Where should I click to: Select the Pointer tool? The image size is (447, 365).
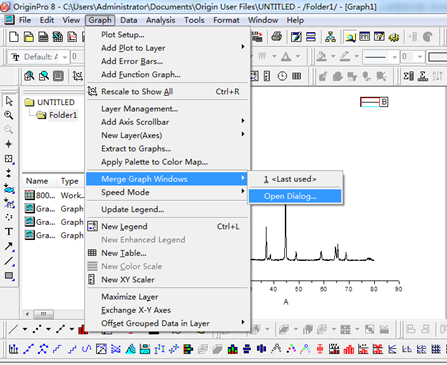click(x=9, y=101)
